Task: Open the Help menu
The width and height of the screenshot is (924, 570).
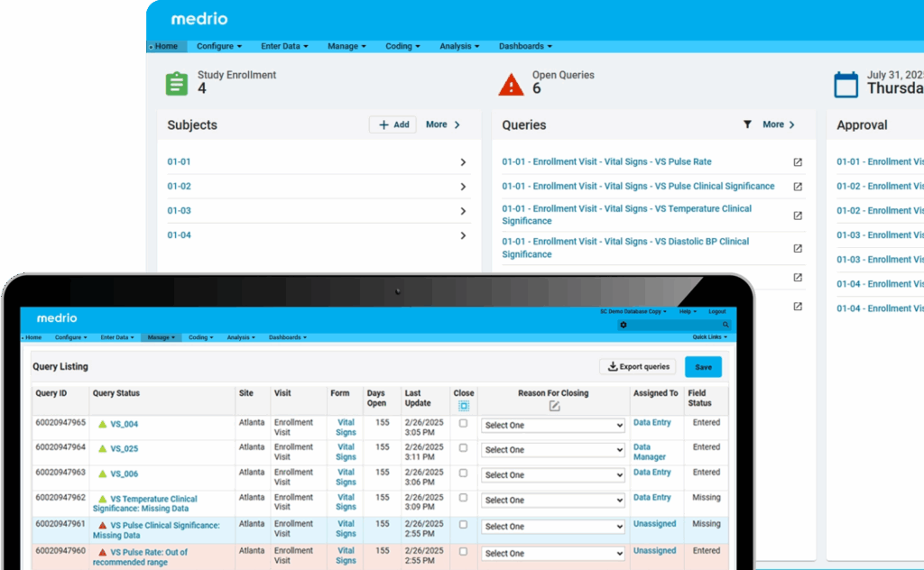Action: (687, 311)
